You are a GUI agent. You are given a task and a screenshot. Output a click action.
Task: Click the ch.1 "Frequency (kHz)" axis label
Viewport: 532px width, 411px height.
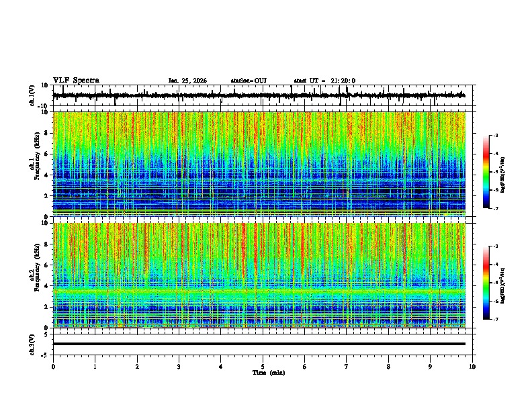(x=36, y=156)
